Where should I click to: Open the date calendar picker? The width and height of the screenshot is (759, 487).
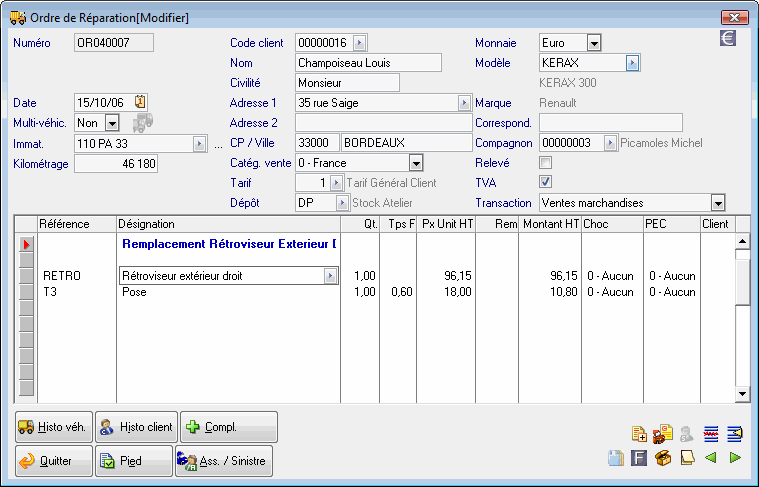141,102
